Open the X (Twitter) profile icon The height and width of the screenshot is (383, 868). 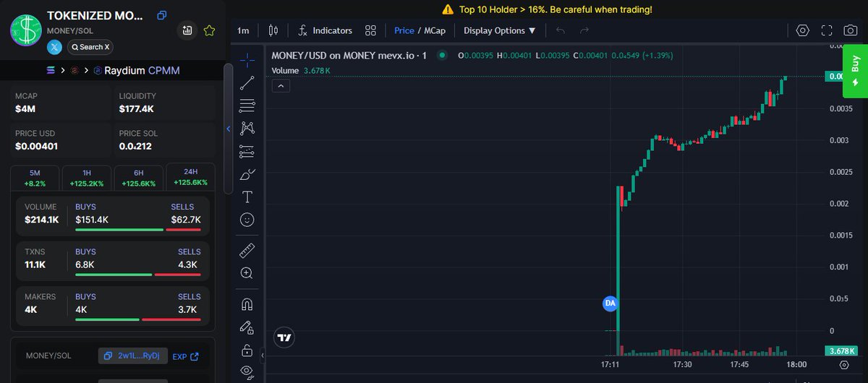tap(54, 47)
